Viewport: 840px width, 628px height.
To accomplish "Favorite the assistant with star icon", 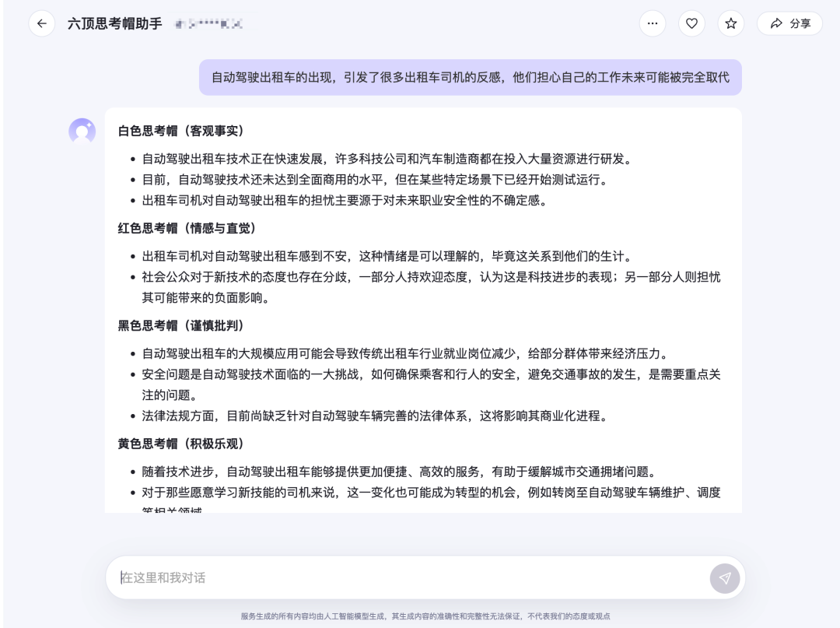I will pyautogui.click(x=730, y=23).
